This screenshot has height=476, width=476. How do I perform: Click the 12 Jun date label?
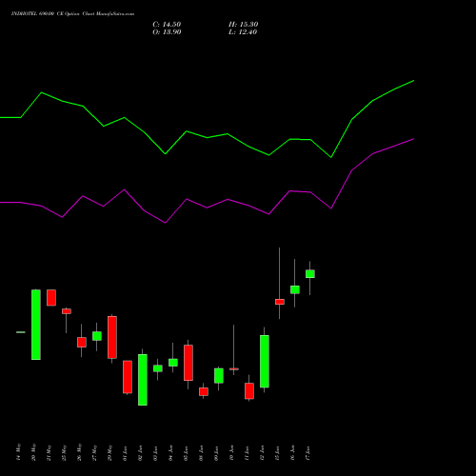click(x=262, y=453)
